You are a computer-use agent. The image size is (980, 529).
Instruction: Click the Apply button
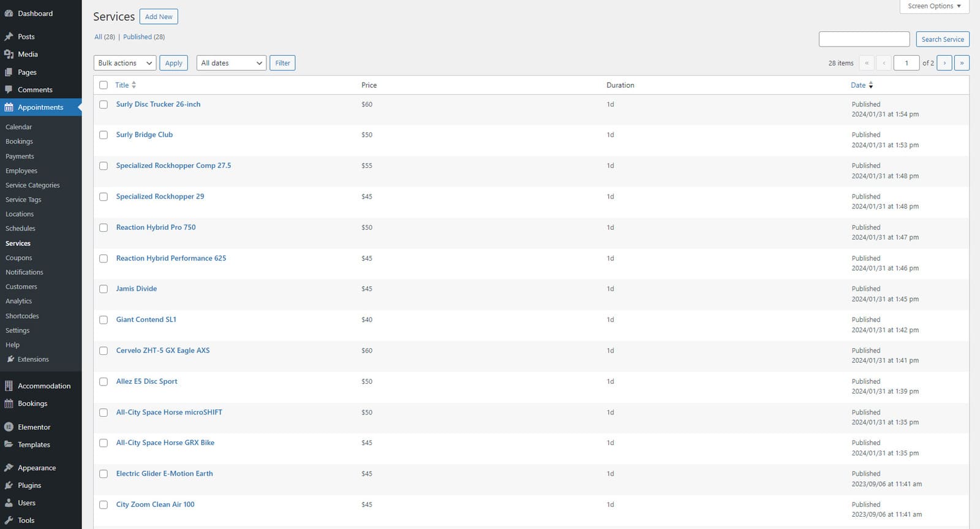173,63
